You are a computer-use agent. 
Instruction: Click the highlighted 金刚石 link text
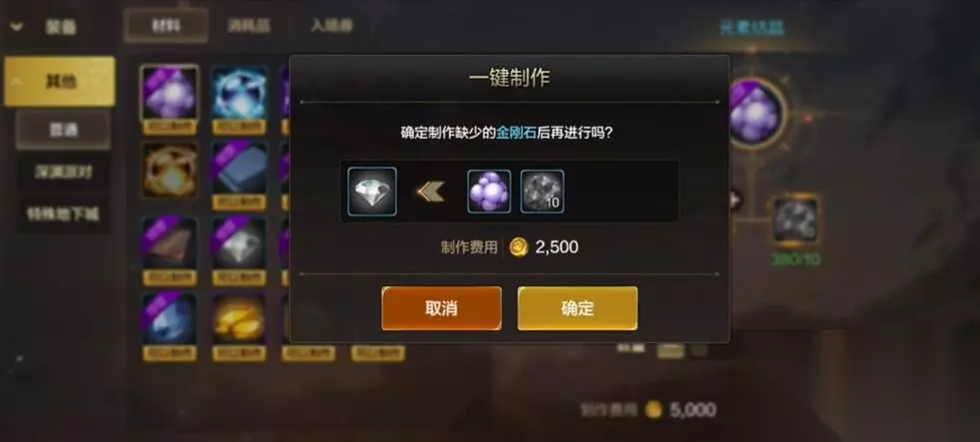(516, 133)
